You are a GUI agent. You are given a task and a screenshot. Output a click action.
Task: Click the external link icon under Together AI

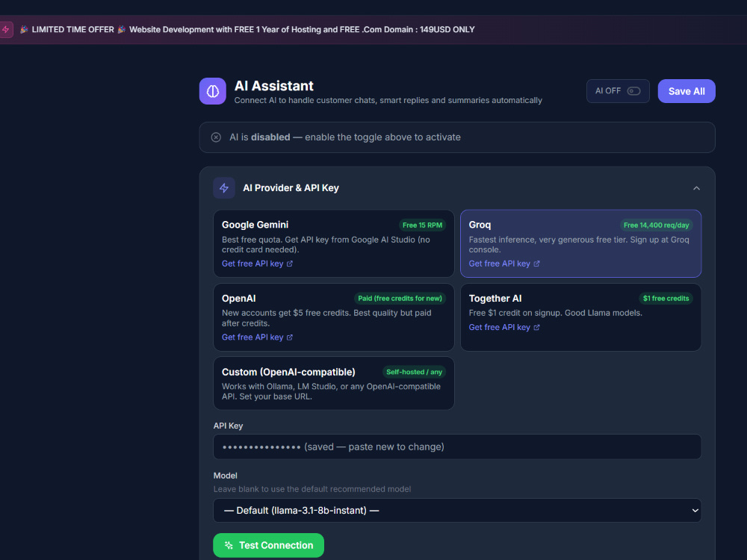(x=536, y=327)
